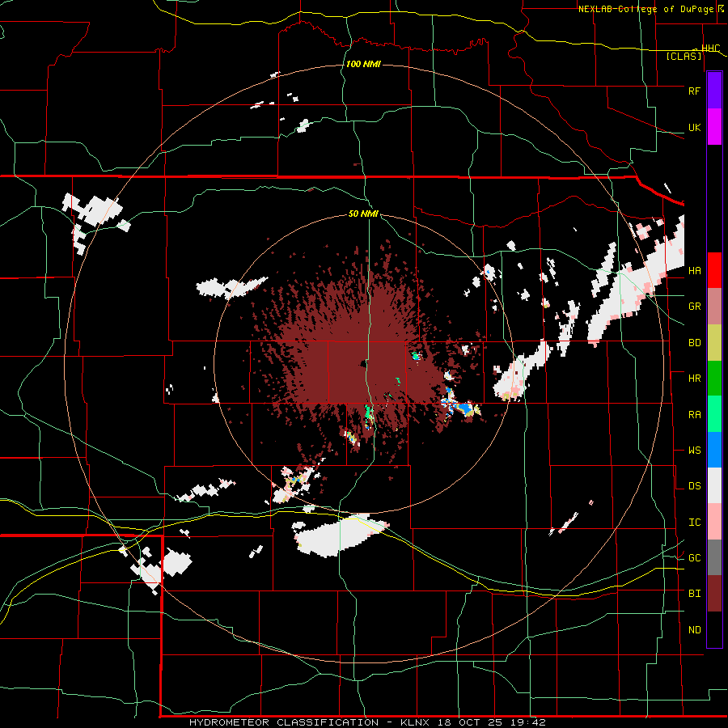Click the 'HHC' product code text

click(710, 49)
